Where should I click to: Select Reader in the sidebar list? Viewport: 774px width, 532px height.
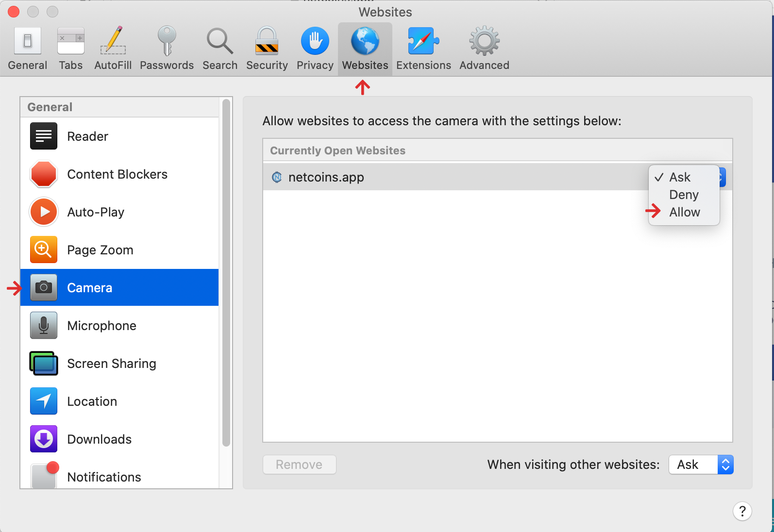click(x=119, y=136)
